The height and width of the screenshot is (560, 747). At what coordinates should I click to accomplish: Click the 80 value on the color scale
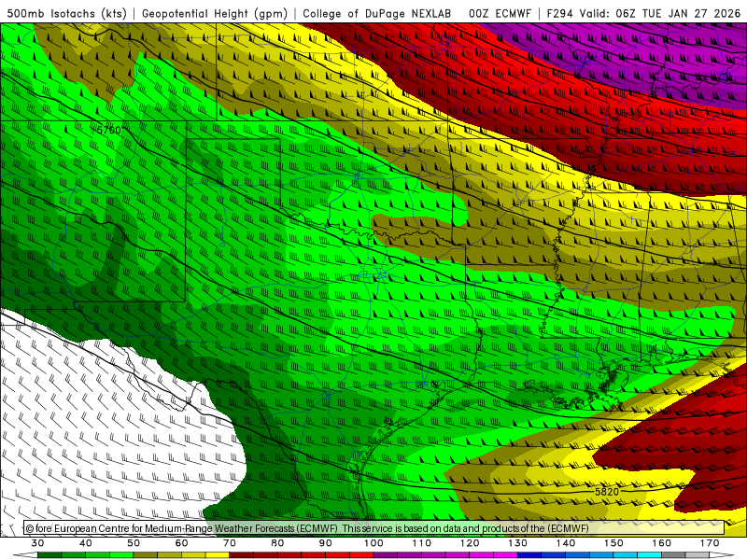click(x=277, y=543)
